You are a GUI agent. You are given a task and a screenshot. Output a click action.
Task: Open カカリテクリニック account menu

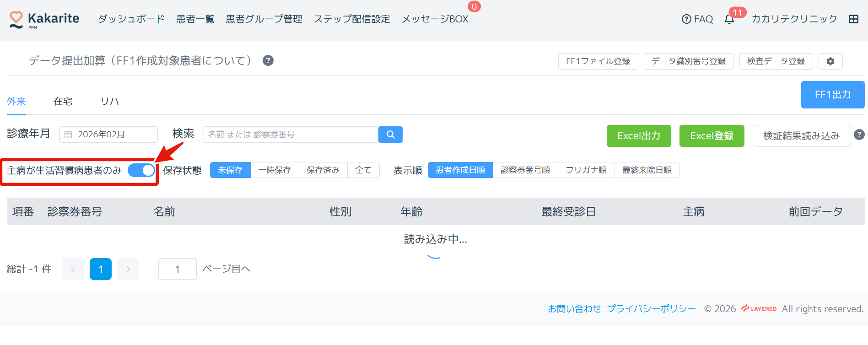[x=794, y=19]
